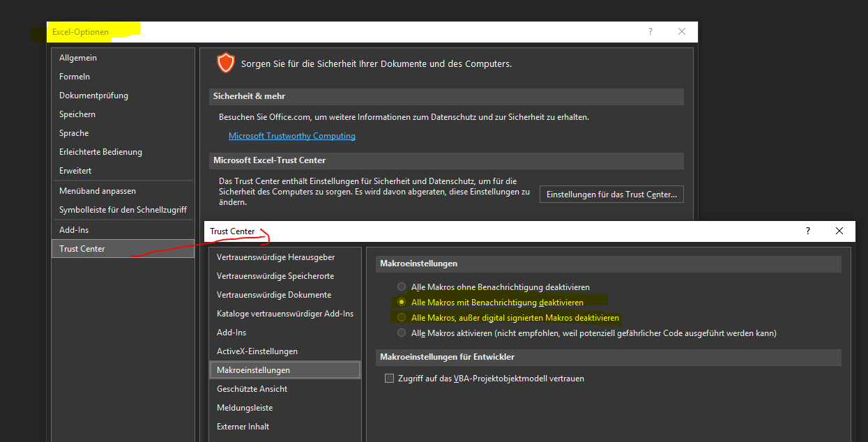Image resolution: width=868 pixels, height=442 pixels.
Task: Enable 'Zugriff auf das VBA-Projektobjektmodell vertrauen'
Action: pyautogui.click(x=390, y=379)
